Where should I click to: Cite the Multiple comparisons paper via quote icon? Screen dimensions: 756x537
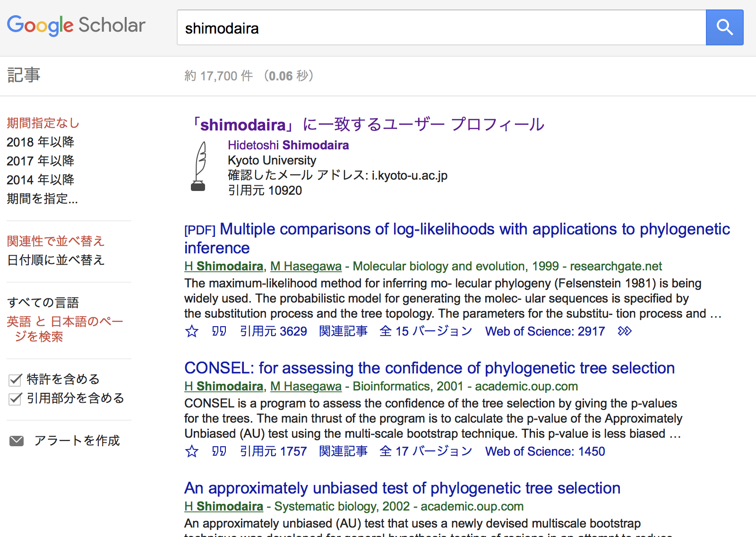[x=219, y=331]
